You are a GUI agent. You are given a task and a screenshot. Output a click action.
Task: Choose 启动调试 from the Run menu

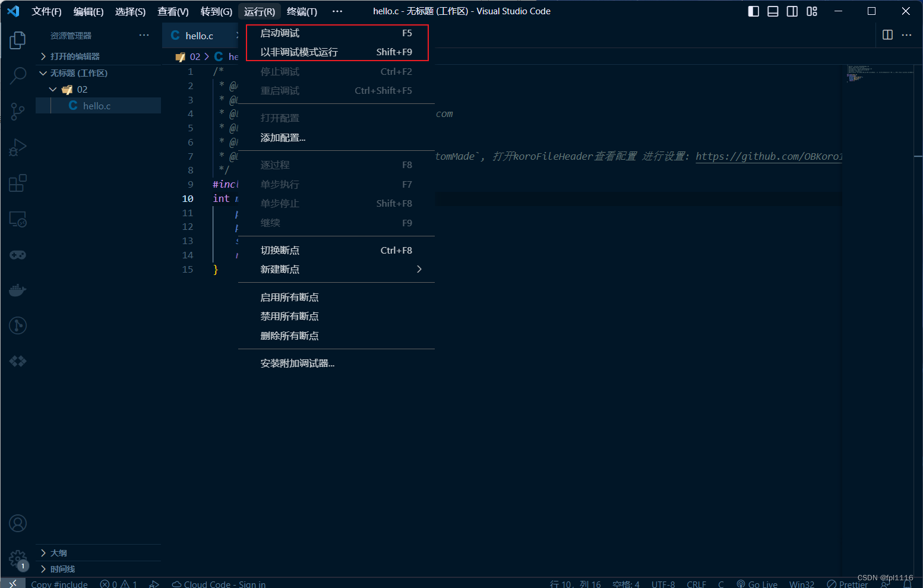tap(336, 33)
